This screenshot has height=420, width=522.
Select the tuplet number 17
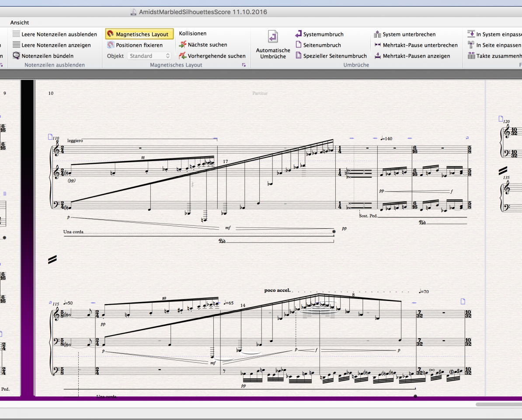[x=226, y=161]
